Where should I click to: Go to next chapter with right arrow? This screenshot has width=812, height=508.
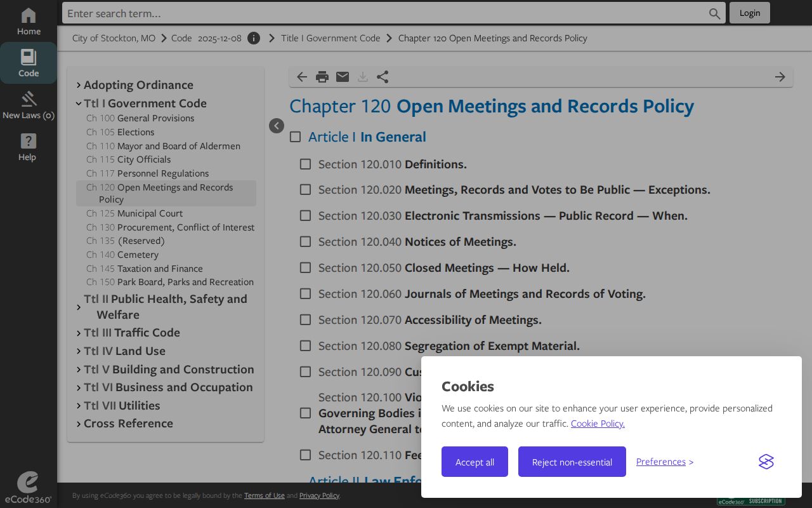[780, 77]
